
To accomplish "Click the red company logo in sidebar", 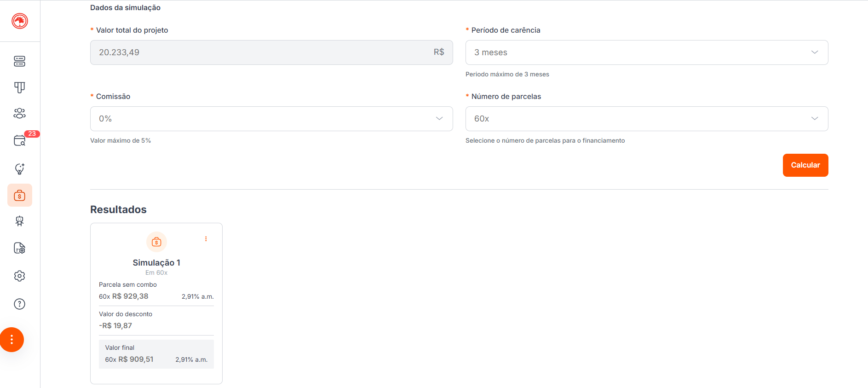I will coord(20,21).
